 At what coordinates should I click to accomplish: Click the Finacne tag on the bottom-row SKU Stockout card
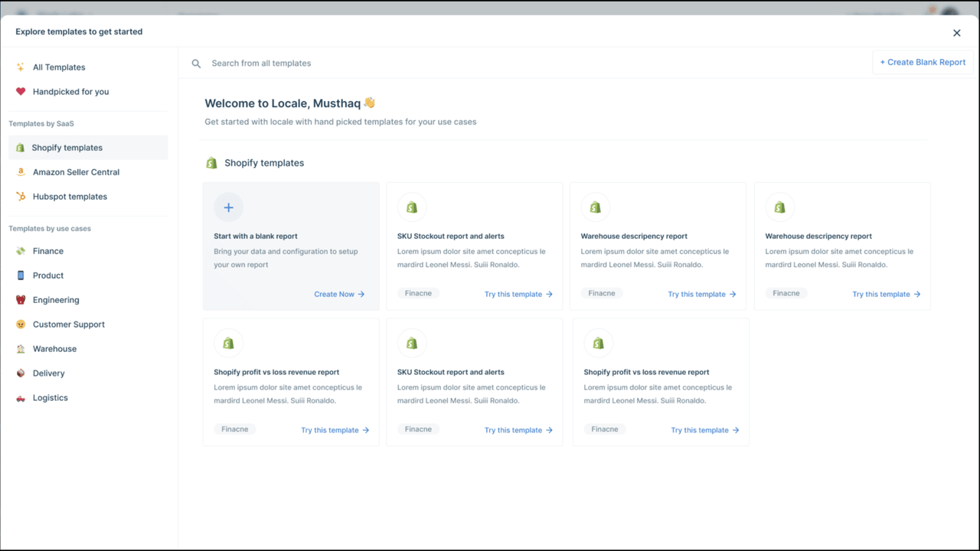pos(418,429)
